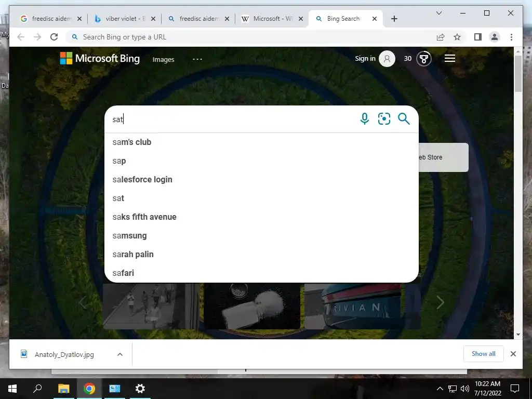
Task: Click Show all downloads button
Action: [x=483, y=354]
